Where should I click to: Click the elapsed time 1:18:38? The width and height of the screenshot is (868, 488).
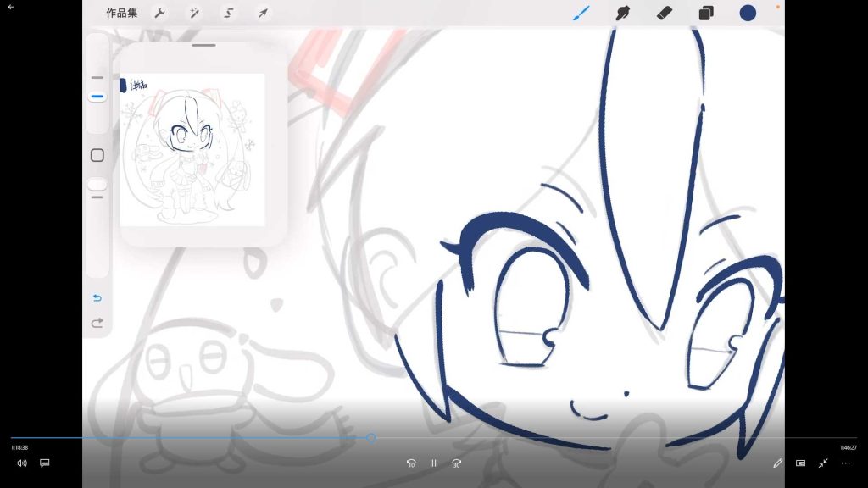point(19,447)
